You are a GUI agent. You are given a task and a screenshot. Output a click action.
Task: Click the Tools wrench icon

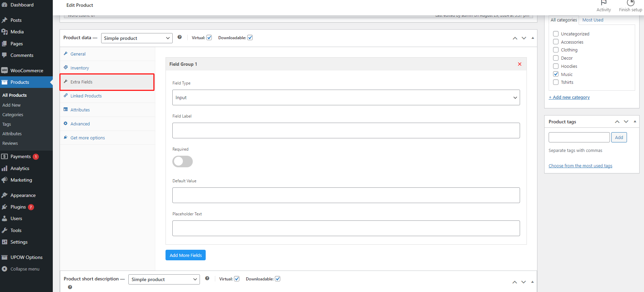tap(4, 230)
